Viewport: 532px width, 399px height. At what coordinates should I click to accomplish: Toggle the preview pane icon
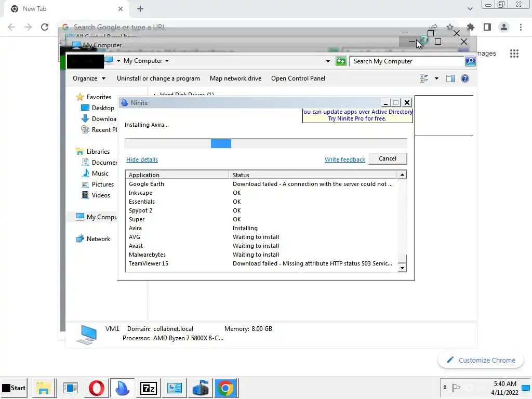(450, 79)
